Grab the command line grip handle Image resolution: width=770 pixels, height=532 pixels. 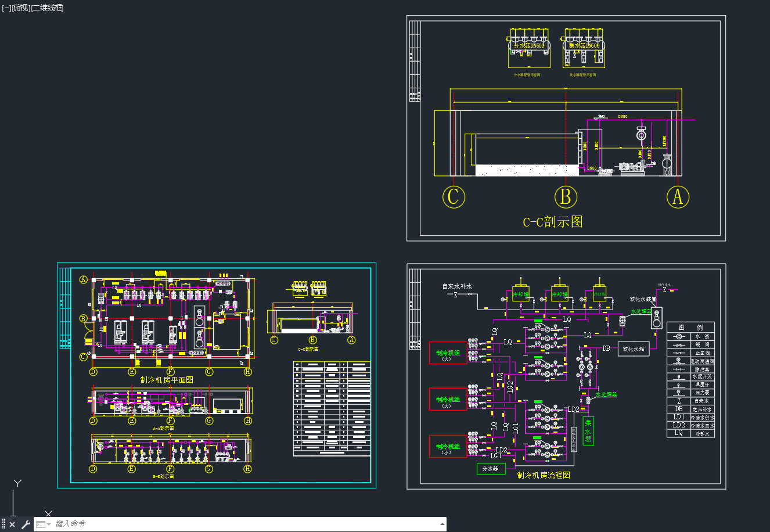point(3,524)
